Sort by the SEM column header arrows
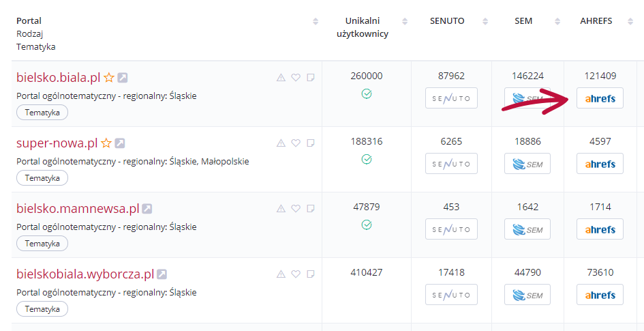This screenshot has width=644, height=331. (x=557, y=21)
